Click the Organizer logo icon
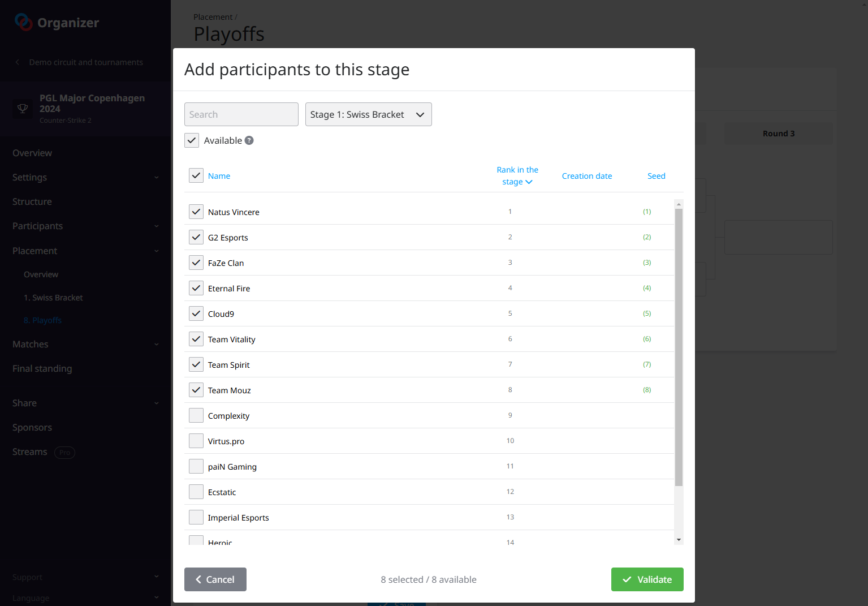Screen dimensions: 868x606 [23, 22]
